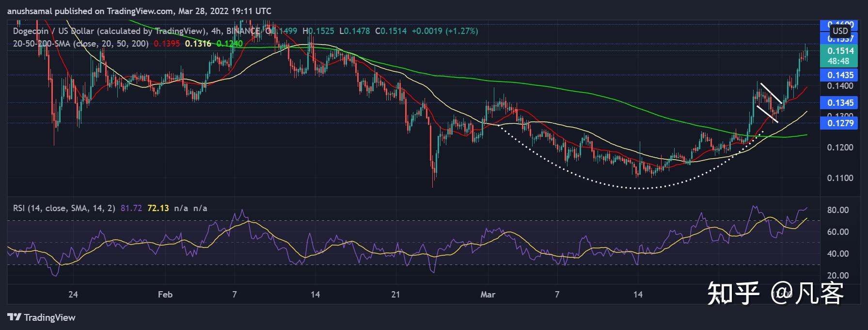Click the 0.1435 horizontal line price tag
Screen dimensions: 868x330
tap(840, 75)
